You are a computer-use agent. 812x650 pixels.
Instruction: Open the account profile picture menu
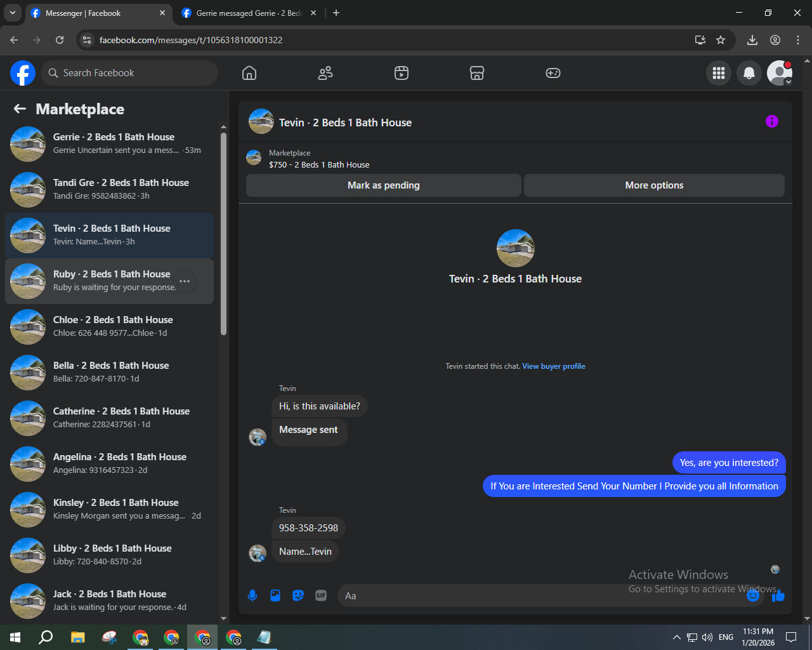click(780, 73)
